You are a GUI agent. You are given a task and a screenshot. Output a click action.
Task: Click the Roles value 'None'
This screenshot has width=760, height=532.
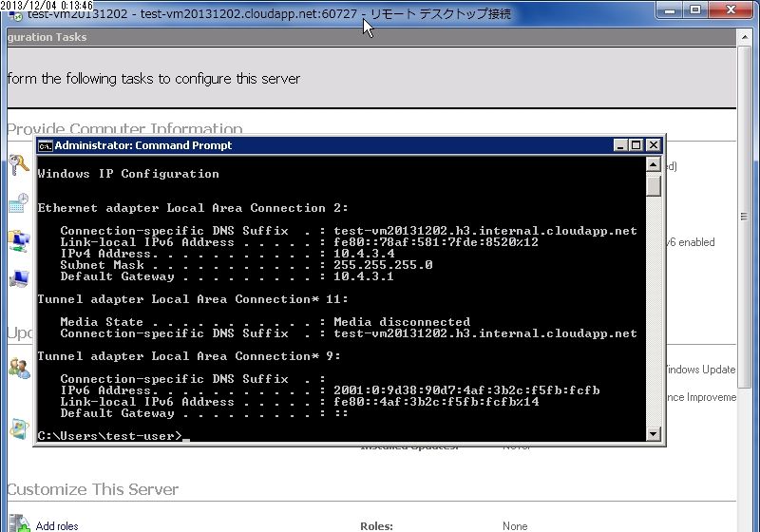(515, 526)
